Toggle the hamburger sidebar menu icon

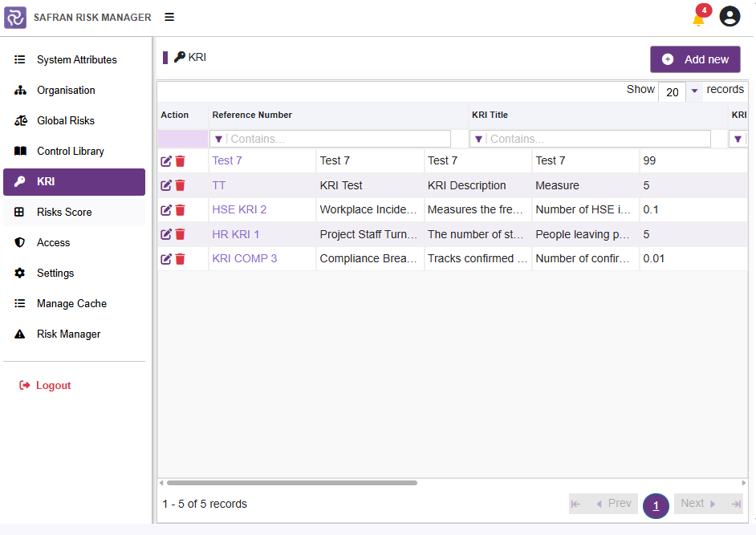169,18
